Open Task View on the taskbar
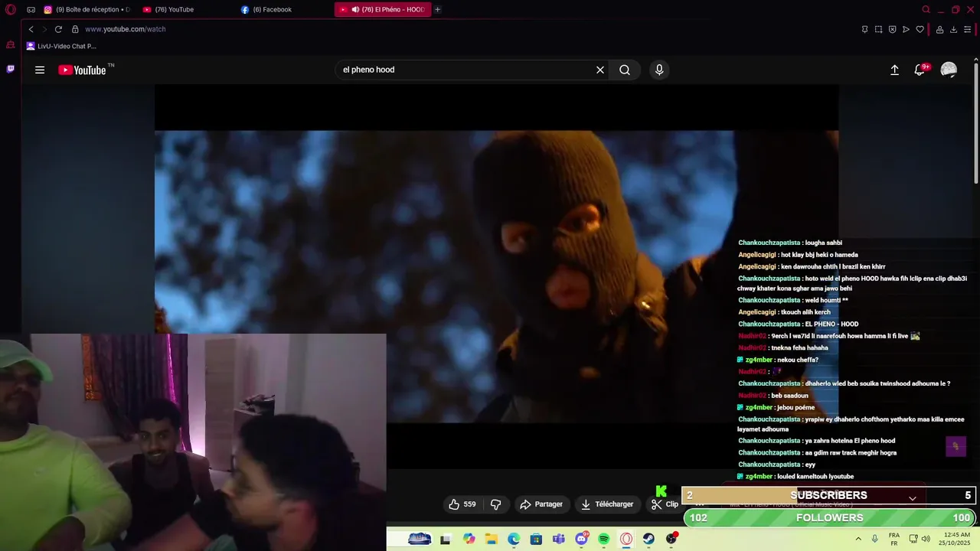This screenshot has width=980, height=551. [x=446, y=539]
